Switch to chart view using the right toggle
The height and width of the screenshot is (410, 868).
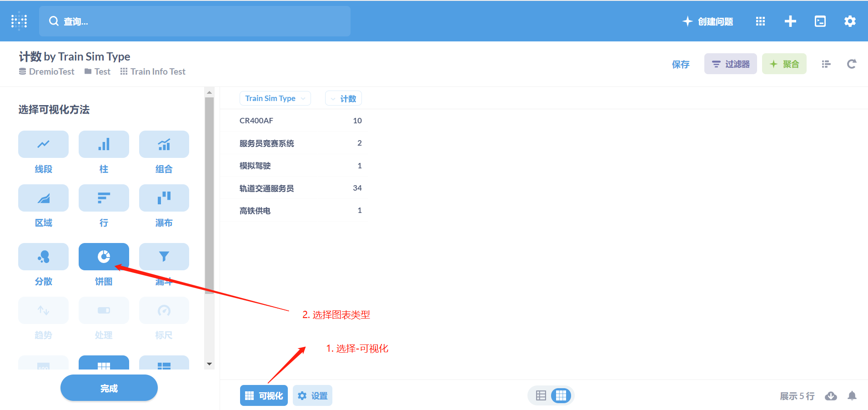point(561,395)
